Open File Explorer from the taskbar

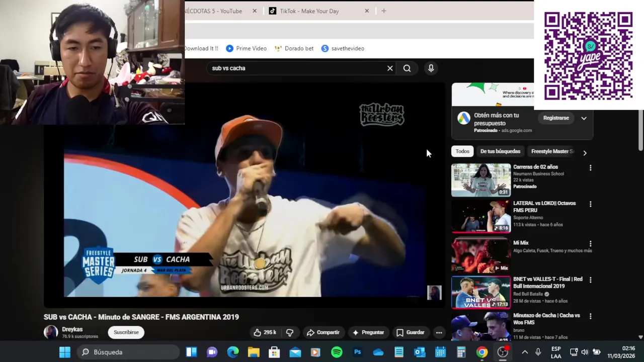click(254, 352)
